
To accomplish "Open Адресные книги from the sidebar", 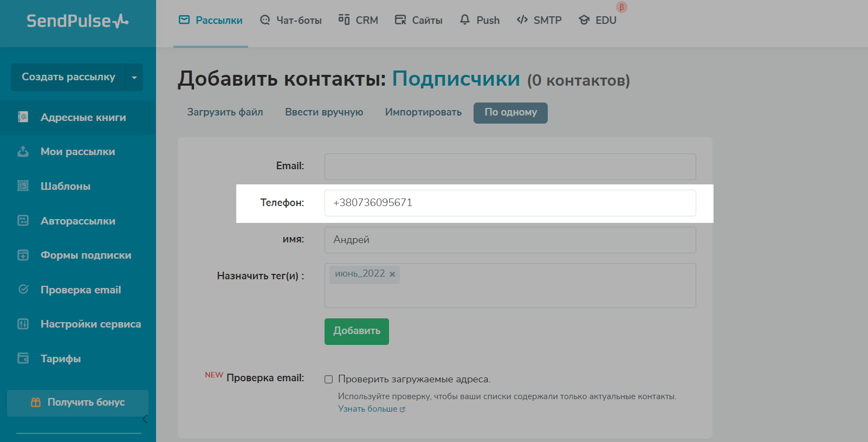I will click(x=83, y=117).
